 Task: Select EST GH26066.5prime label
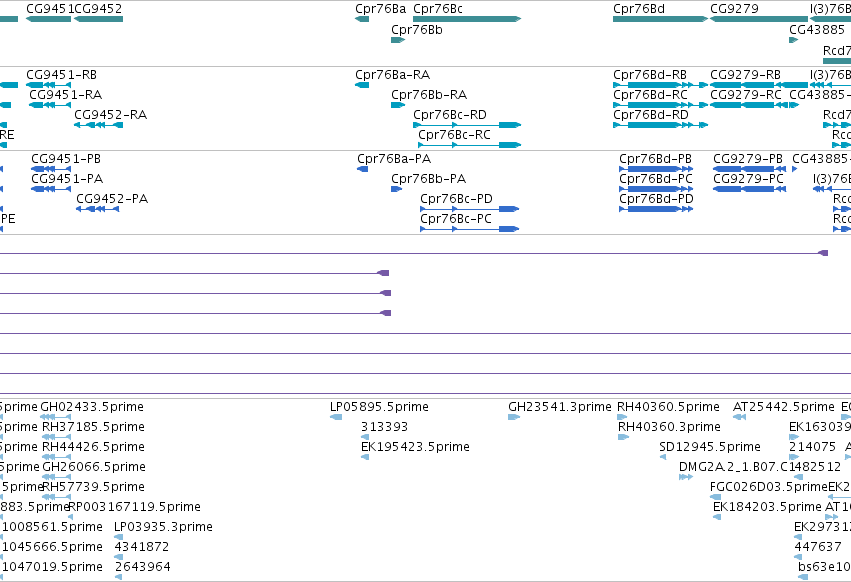coord(94,467)
